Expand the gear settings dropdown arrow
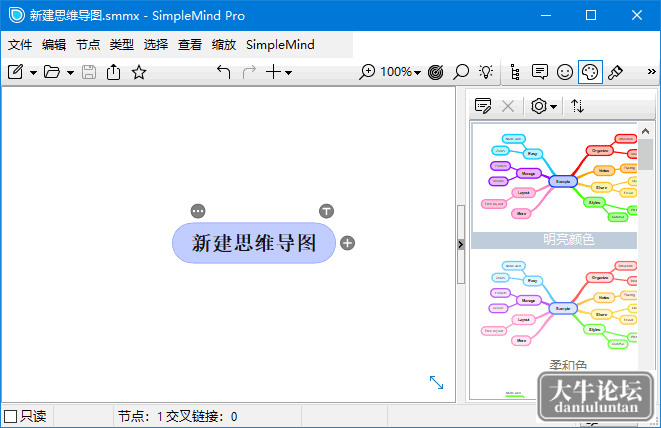 coord(554,107)
